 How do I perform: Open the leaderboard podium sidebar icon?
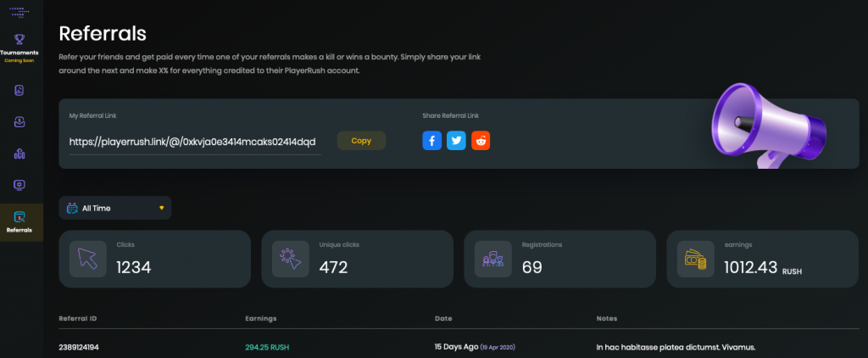19,154
